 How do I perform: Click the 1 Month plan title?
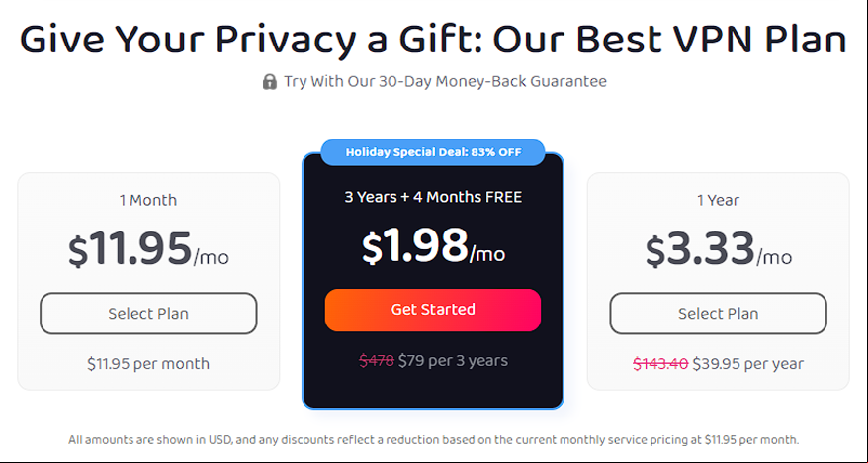coord(148,200)
